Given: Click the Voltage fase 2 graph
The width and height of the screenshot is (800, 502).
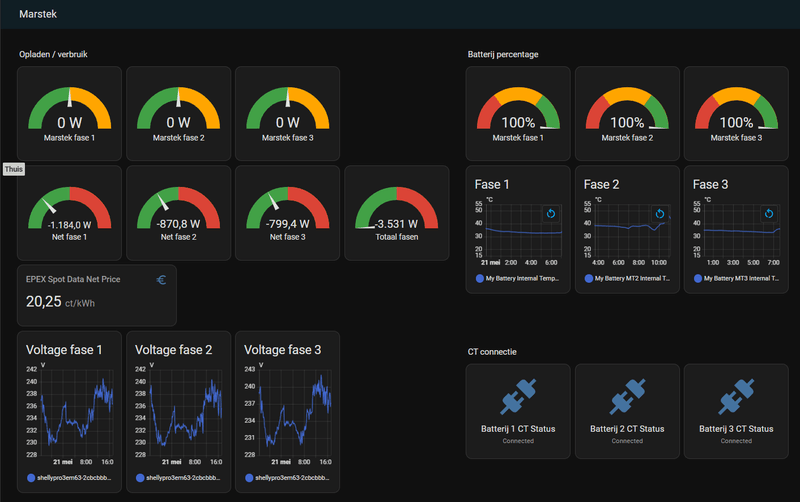Looking at the screenshot, I should coord(186,413).
